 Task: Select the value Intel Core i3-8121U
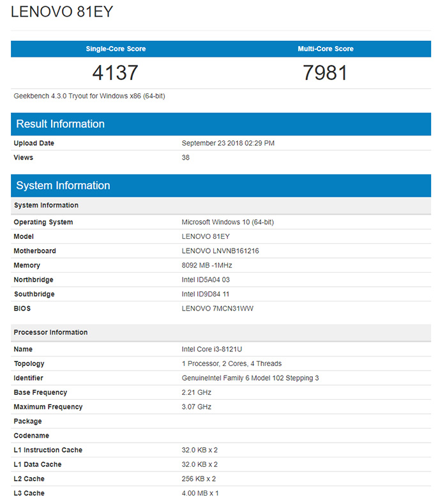[212, 349]
